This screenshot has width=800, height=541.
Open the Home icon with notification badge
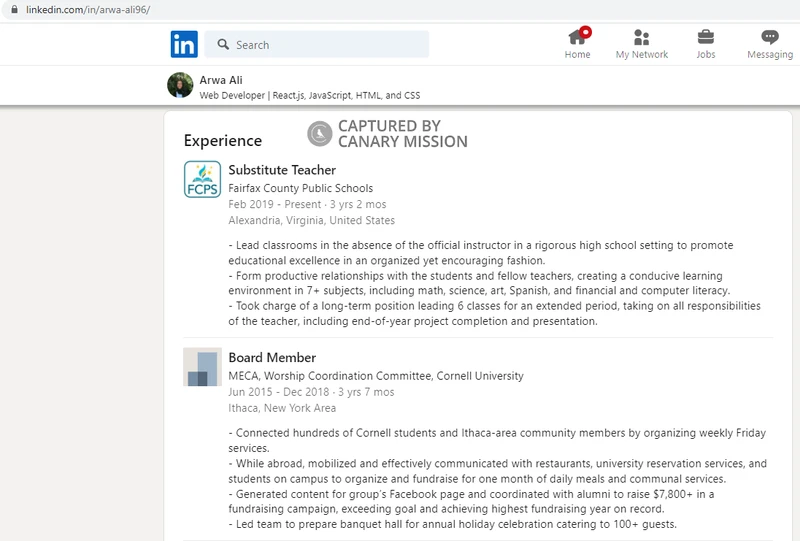[579, 36]
